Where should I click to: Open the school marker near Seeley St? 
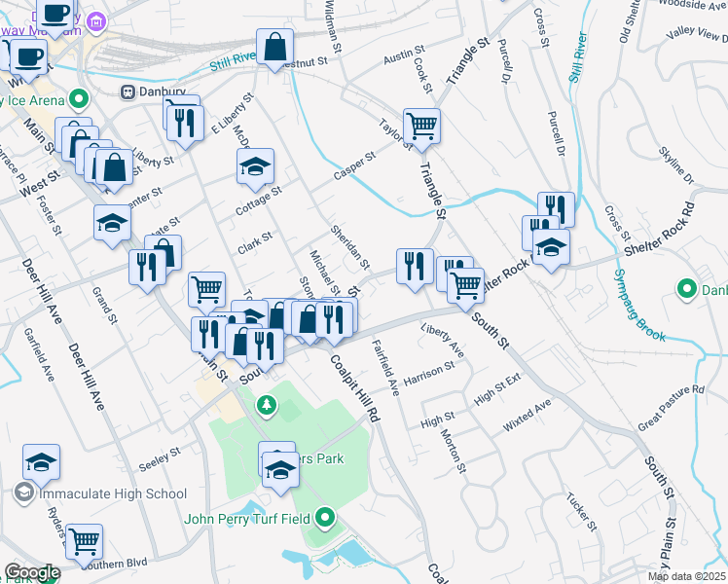click(42, 461)
